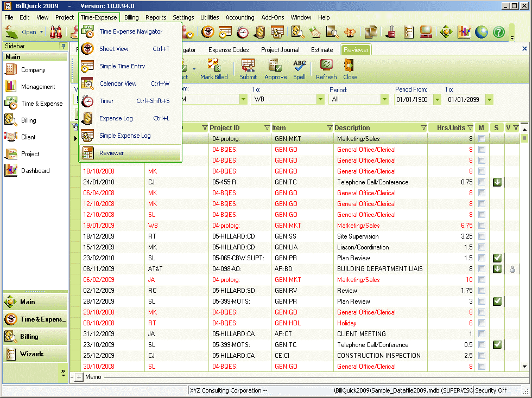Click the Refresh button
The image size is (532, 398).
(x=326, y=69)
